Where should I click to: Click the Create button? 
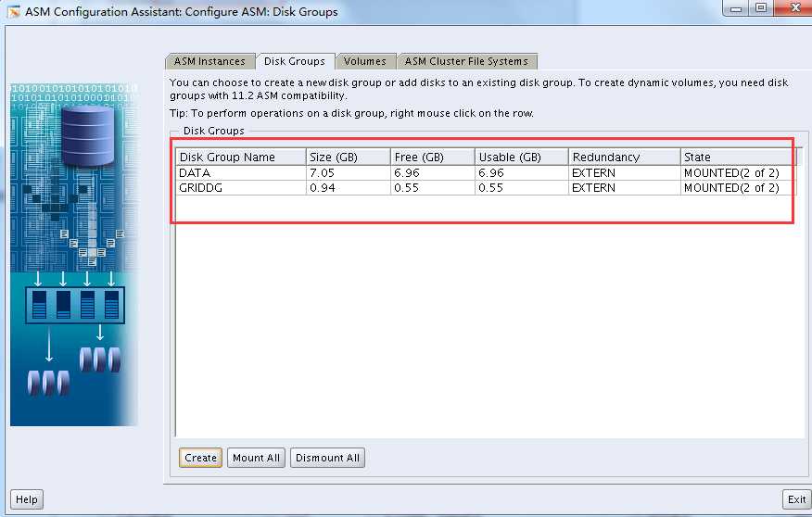tap(200, 458)
